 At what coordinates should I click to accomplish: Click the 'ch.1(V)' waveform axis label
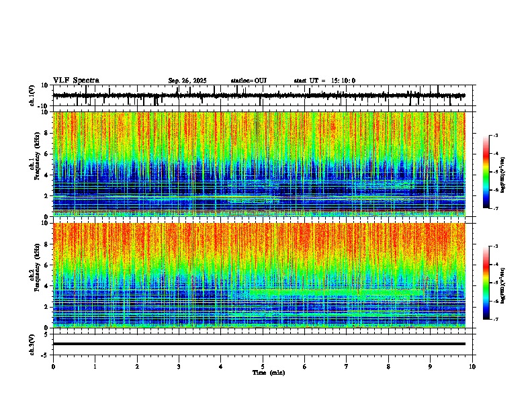pos(32,95)
